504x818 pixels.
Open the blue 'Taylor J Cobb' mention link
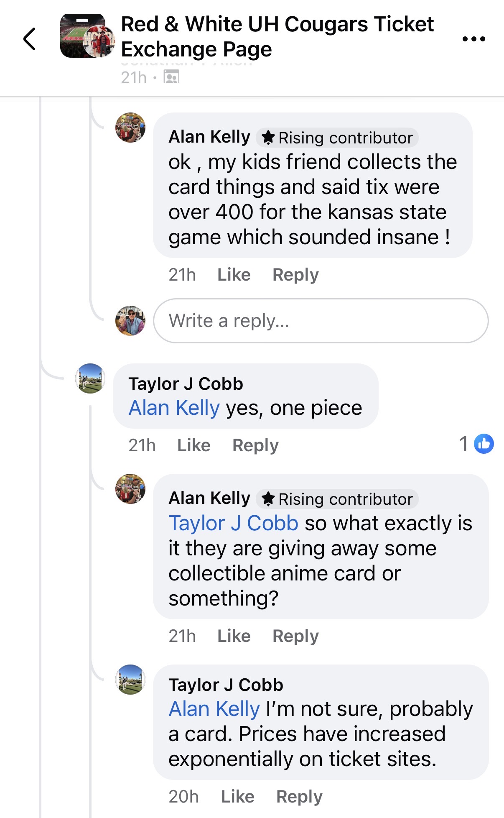233,523
